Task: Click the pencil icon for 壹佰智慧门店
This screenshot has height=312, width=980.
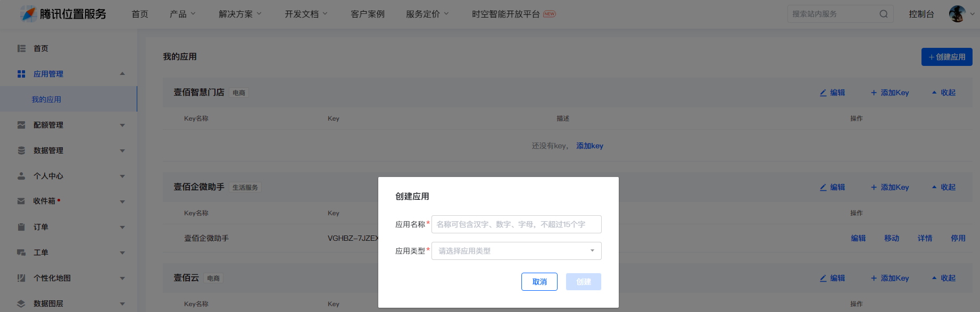Action: 823,92
